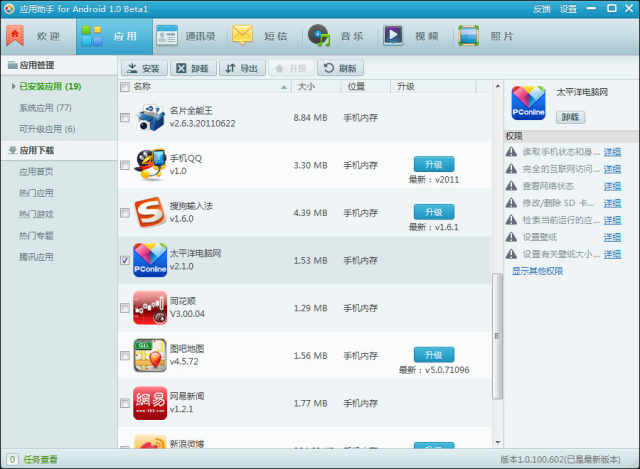This screenshot has height=469, width=640.
Task: Click the 卸载 uninstall toolbar button
Action: click(x=193, y=68)
